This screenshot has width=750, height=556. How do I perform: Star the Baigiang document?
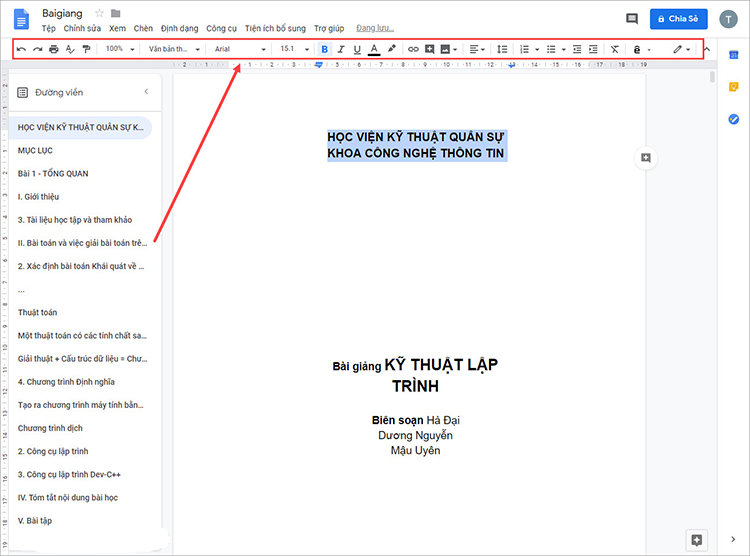(x=99, y=13)
